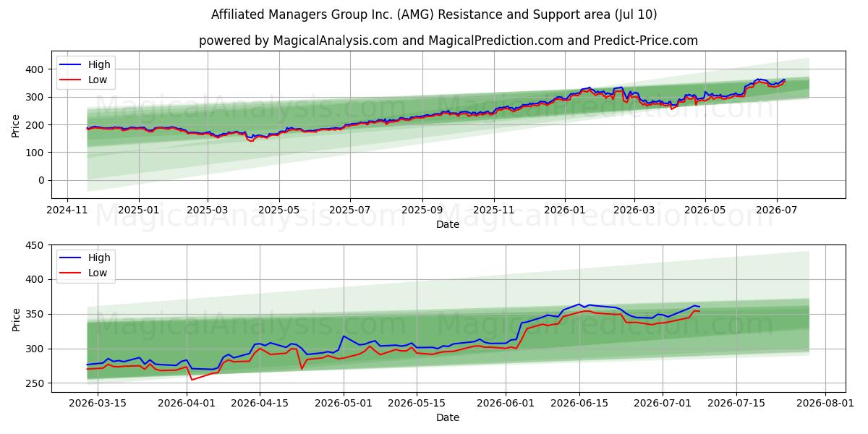Click the '2026-05-01' date label
The width and height of the screenshot is (868, 434).
(x=344, y=403)
